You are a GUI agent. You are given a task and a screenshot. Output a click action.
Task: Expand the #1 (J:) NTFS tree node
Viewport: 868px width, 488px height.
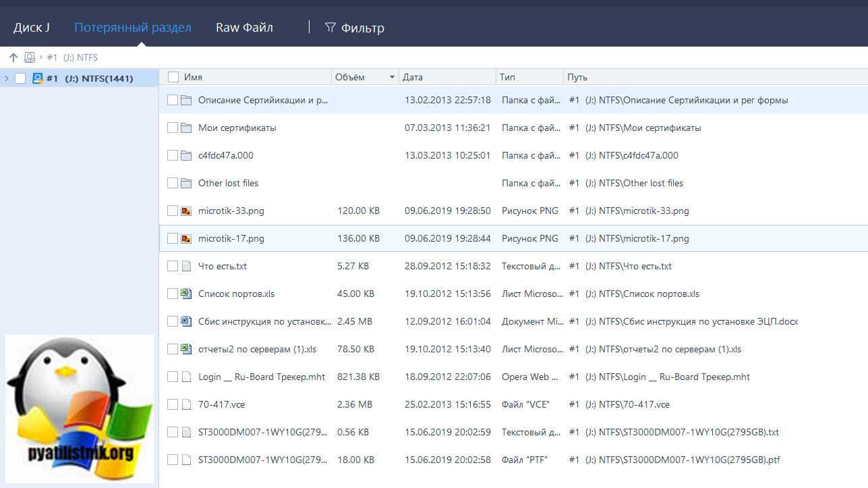click(x=6, y=78)
